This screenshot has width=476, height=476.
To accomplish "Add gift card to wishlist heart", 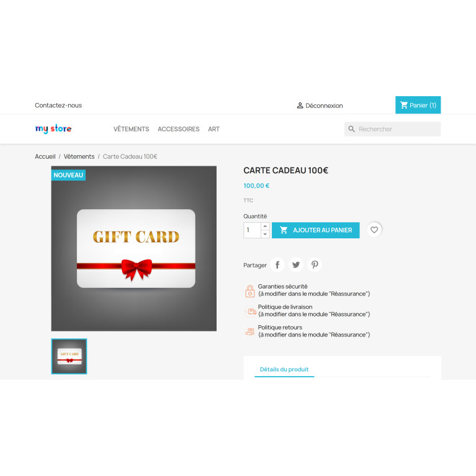I will click(374, 230).
